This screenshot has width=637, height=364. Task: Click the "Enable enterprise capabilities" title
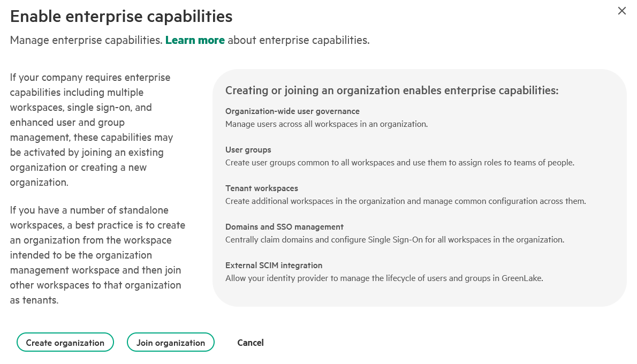pyautogui.click(x=122, y=17)
